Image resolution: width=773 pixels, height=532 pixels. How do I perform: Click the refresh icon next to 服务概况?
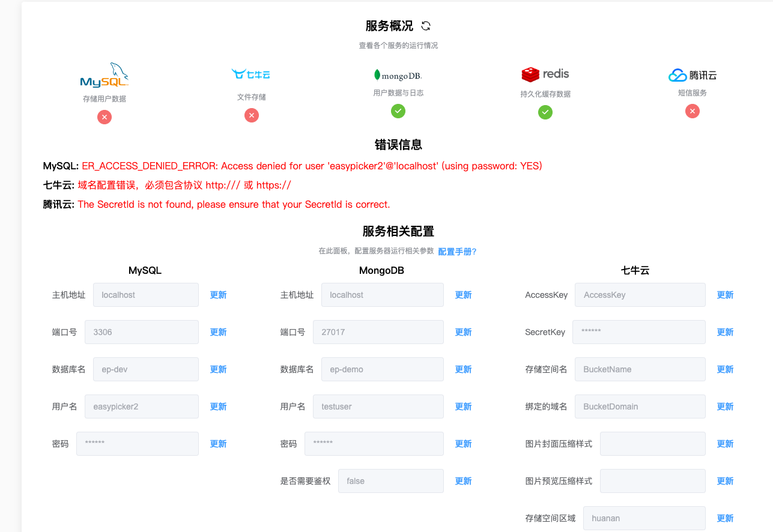(426, 26)
